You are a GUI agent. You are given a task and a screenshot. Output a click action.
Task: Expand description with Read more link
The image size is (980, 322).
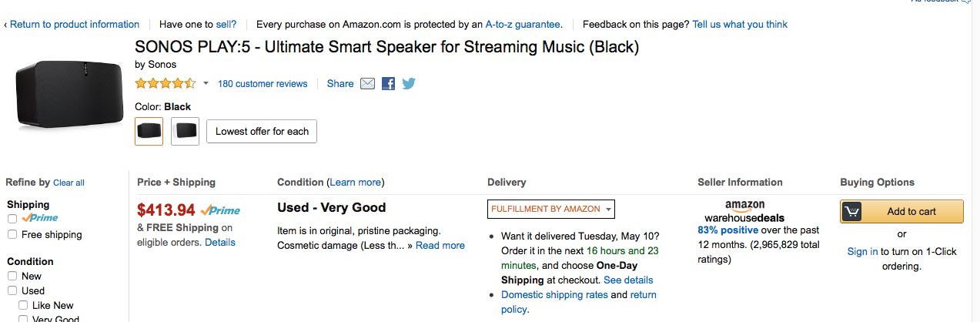(x=440, y=246)
